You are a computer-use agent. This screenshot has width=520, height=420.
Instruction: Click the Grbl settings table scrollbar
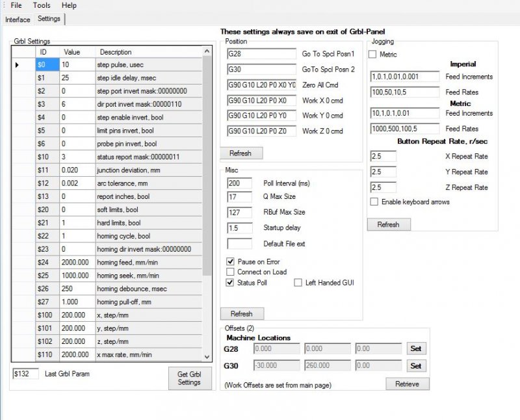click(207, 195)
